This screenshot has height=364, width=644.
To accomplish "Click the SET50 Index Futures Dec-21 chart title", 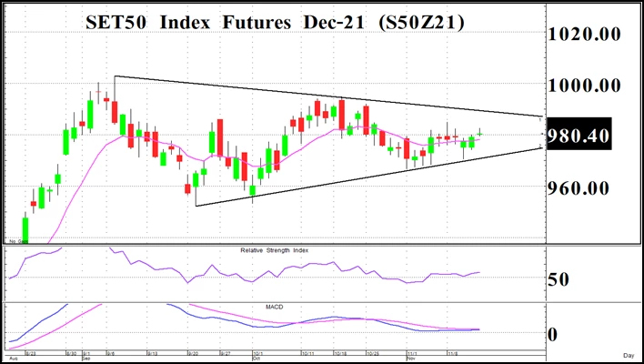I will 275,22.
